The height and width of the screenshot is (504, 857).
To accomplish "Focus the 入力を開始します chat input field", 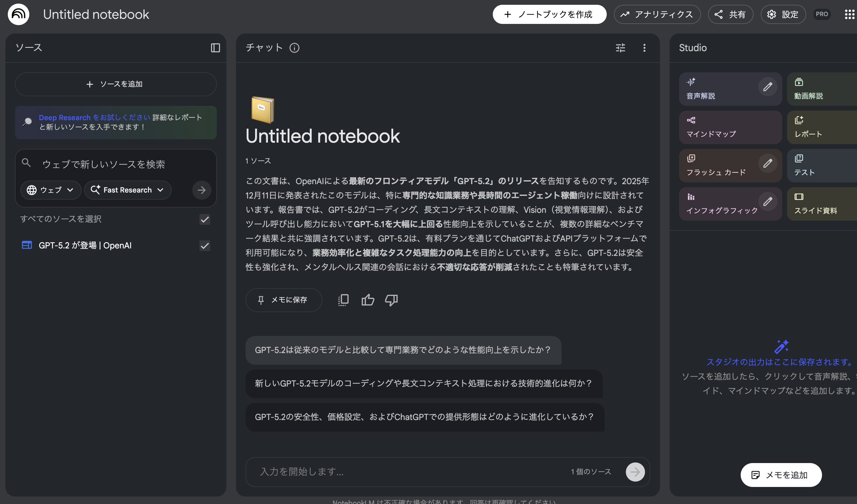I will point(408,472).
